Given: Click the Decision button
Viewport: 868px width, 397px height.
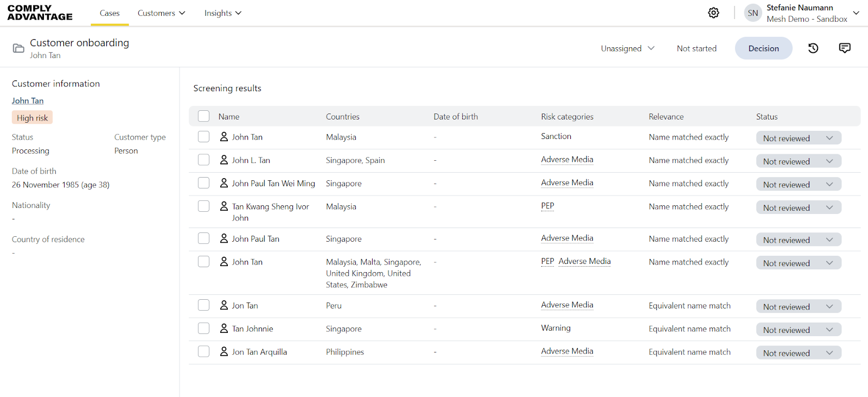Looking at the screenshot, I should click(x=763, y=48).
